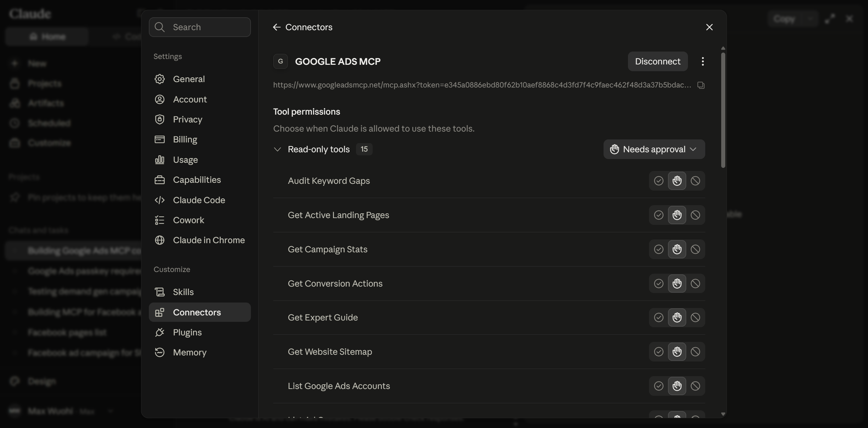Block the Get Conversion Actions tool
The image size is (868, 428).
coord(695,284)
